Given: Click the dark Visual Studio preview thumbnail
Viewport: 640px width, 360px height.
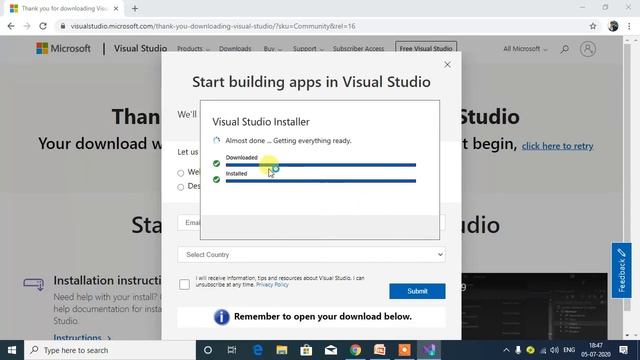Looking at the screenshot, I should pyautogui.click(x=534, y=306).
